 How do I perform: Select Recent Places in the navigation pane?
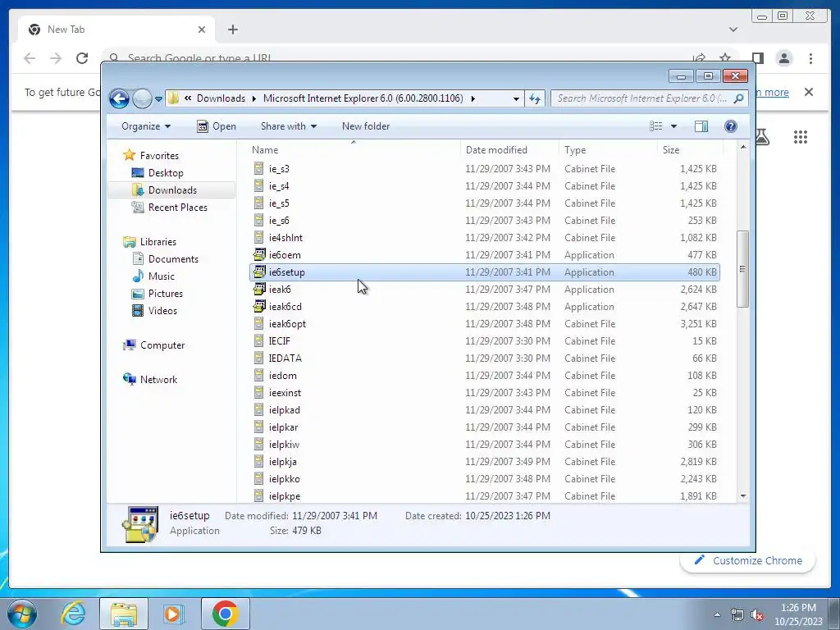click(x=177, y=208)
